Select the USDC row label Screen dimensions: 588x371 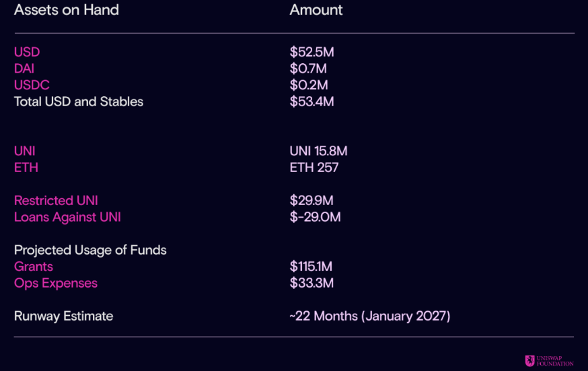(32, 85)
